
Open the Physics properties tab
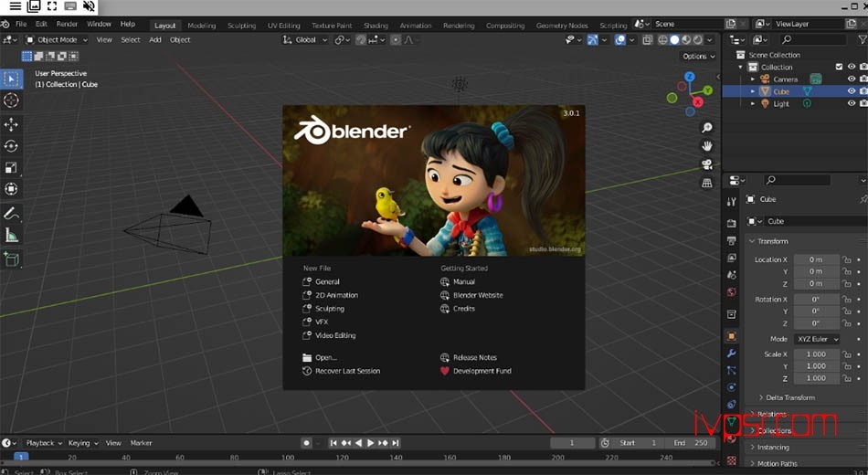click(x=731, y=387)
